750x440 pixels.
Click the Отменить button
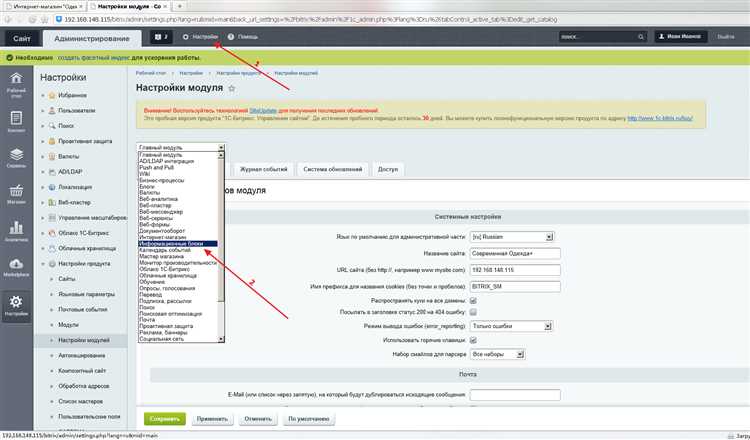coord(258,419)
